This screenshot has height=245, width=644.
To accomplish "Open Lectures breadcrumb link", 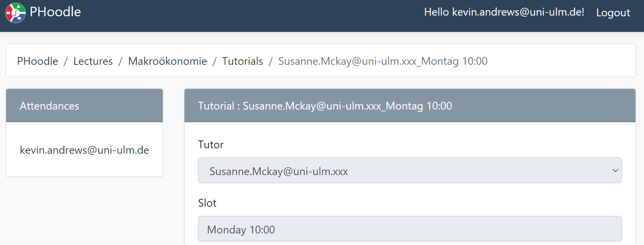I will tap(93, 61).
